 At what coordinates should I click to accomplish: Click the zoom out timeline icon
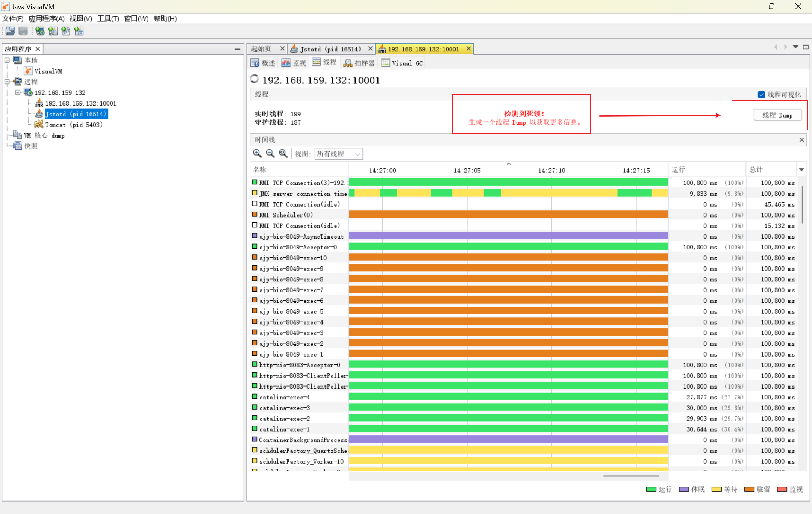pos(270,153)
